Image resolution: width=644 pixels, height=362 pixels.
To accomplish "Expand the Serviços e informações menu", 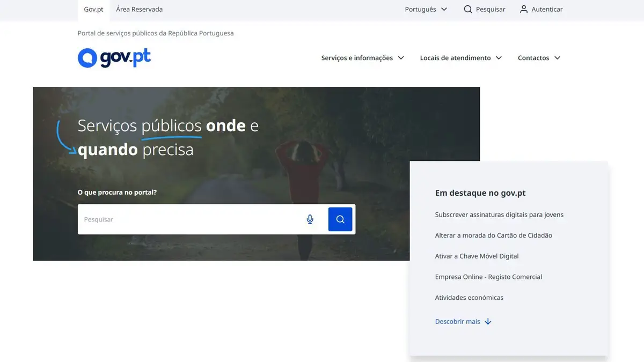I will [363, 58].
